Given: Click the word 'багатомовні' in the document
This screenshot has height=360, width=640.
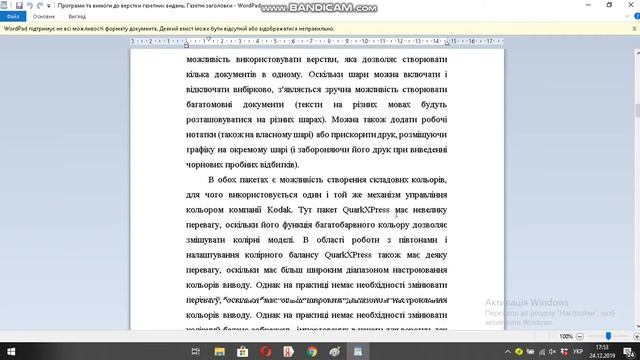Looking at the screenshot, I should 209,104.
